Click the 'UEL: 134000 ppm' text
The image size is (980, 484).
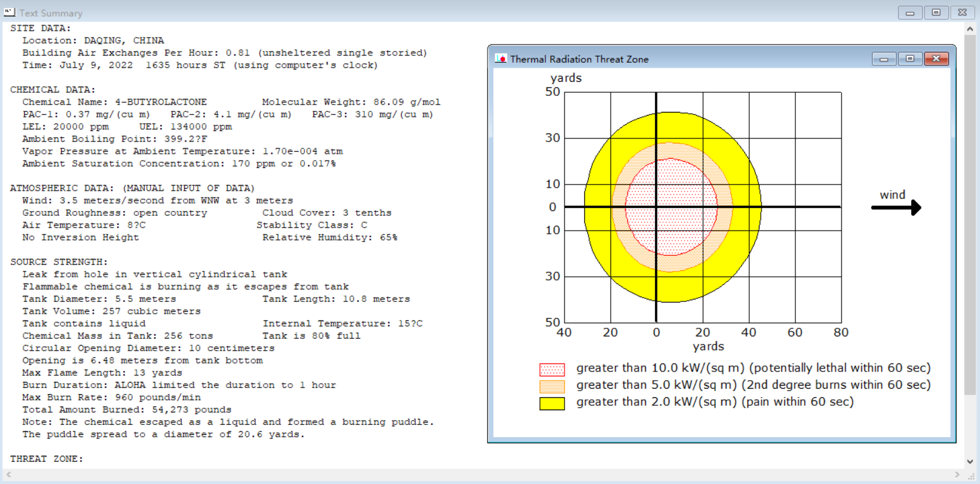click(186, 127)
